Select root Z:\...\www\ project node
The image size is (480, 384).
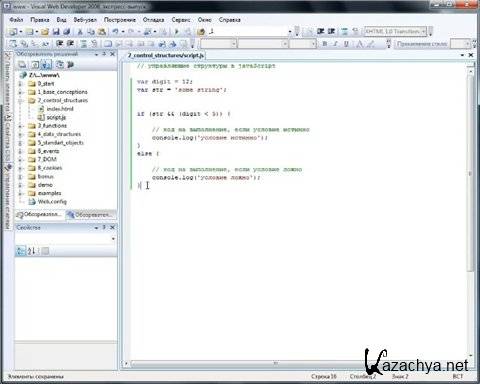click(44, 75)
